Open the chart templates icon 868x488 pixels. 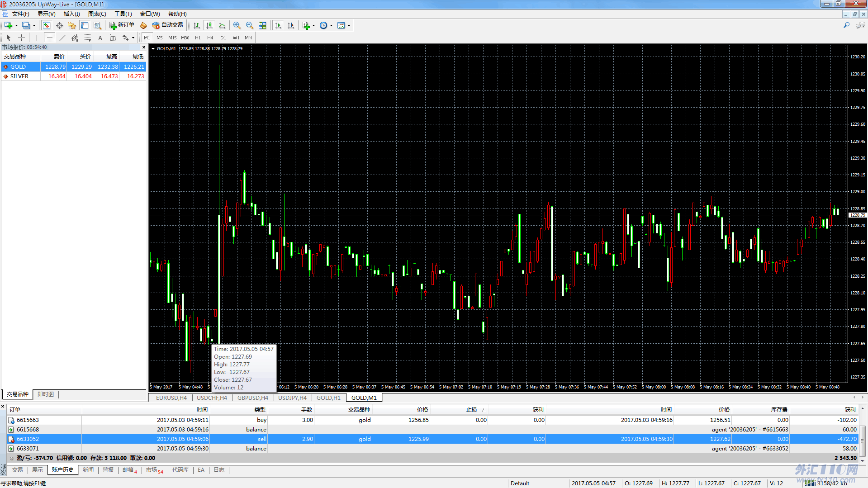(x=342, y=25)
